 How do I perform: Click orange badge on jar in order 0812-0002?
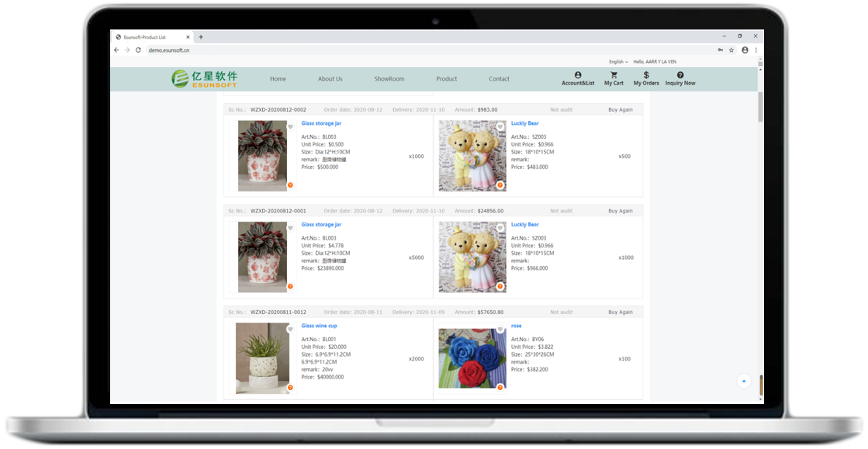coord(290,185)
